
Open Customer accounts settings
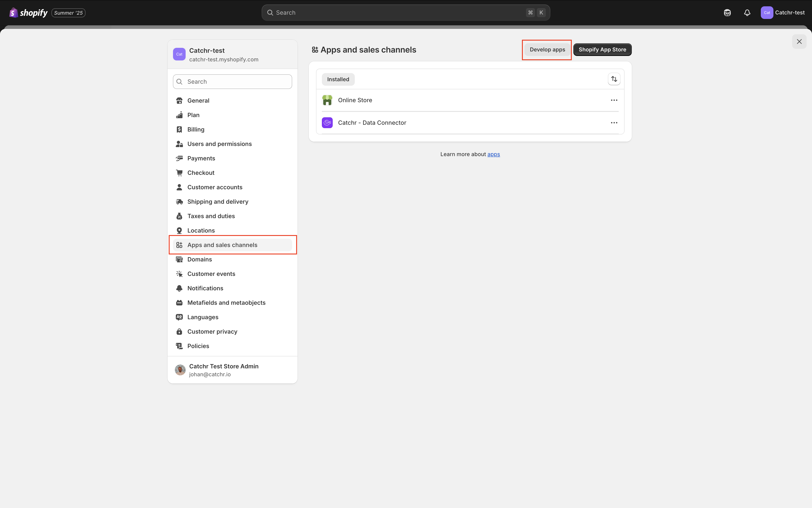233,187
